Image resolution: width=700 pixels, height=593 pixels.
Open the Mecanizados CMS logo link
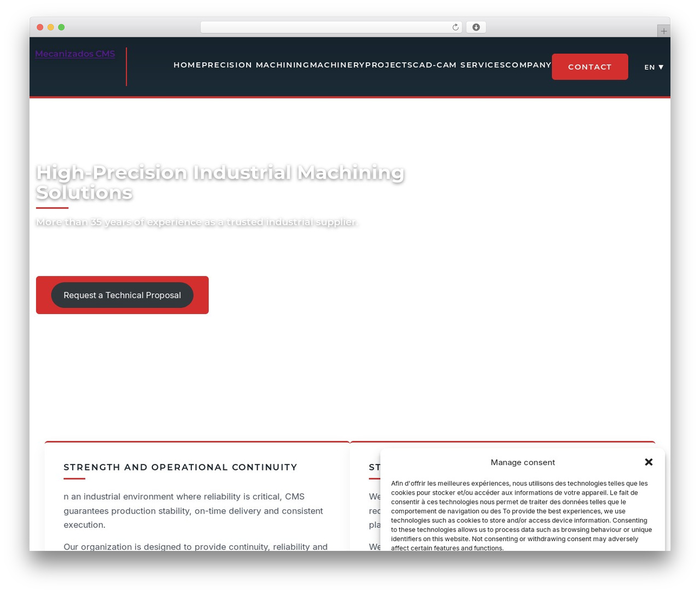coord(75,54)
